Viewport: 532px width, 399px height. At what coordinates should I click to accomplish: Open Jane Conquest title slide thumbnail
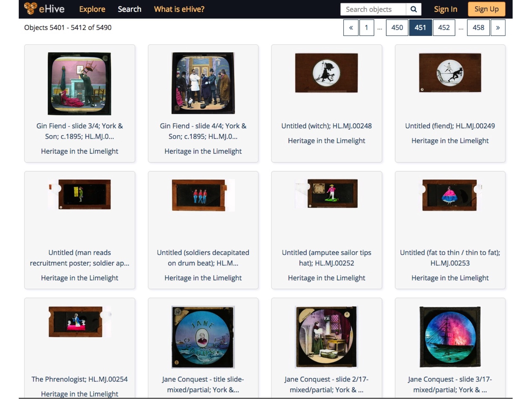point(203,337)
